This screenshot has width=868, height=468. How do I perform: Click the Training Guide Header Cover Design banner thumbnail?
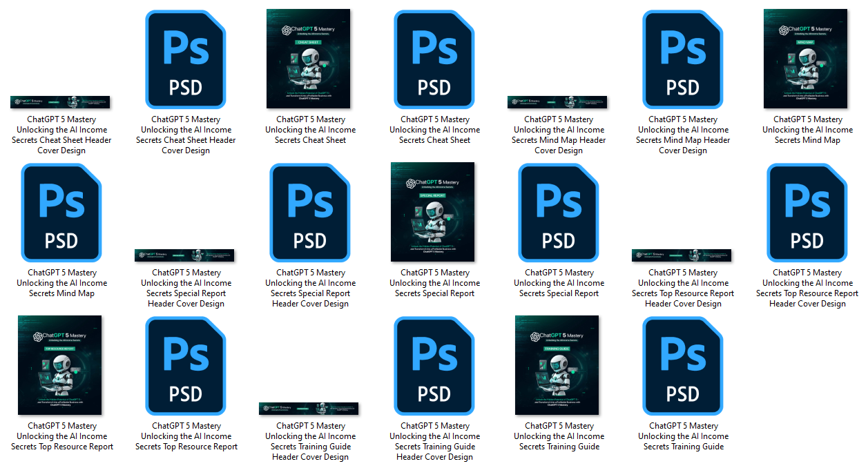pyautogui.click(x=309, y=409)
